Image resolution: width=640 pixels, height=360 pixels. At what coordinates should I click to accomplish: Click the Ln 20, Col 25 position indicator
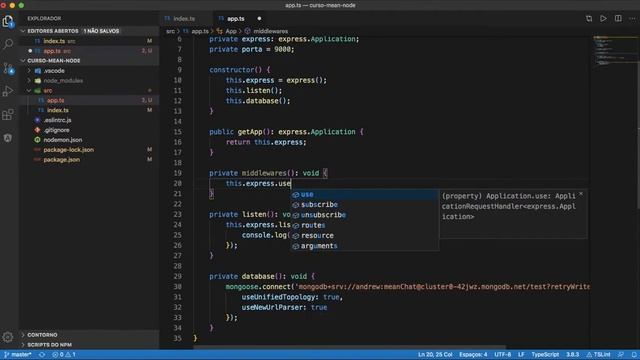coord(435,355)
